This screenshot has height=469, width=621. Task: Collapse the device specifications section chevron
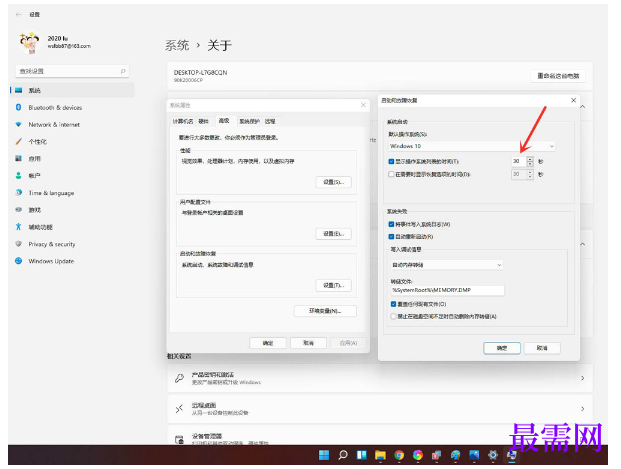point(583,107)
